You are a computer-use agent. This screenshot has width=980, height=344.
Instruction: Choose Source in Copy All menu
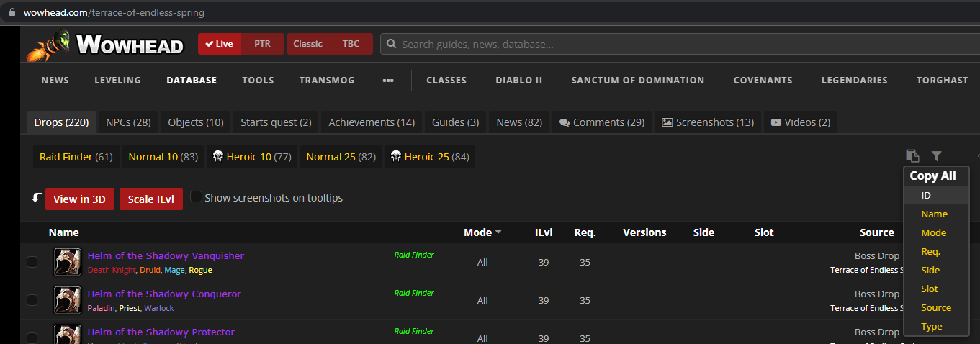937,307
